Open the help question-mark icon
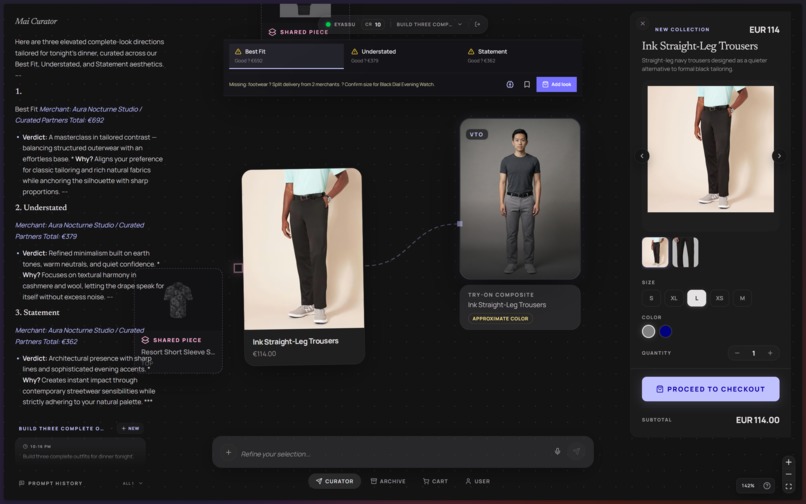Viewport: 806px width, 504px height. 767,485
